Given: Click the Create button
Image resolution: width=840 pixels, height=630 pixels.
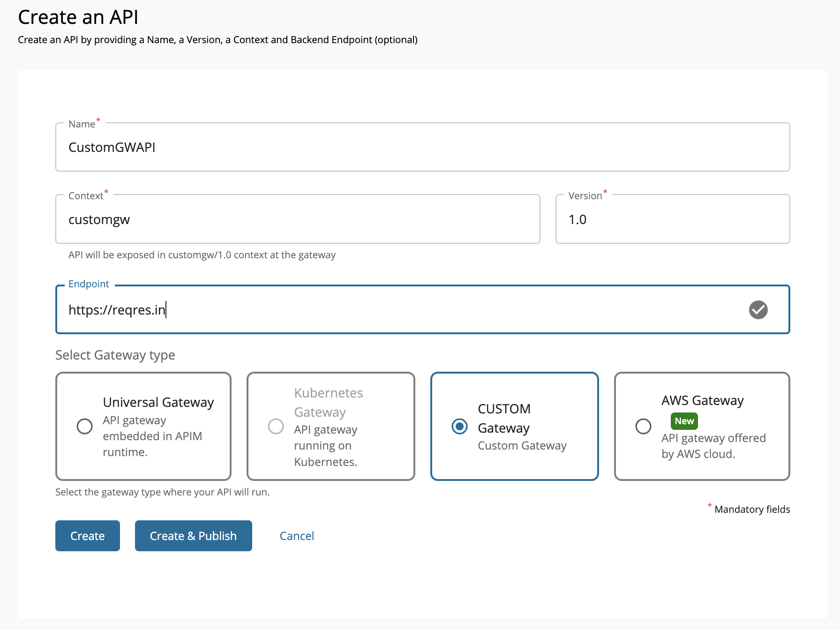Looking at the screenshot, I should (87, 536).
